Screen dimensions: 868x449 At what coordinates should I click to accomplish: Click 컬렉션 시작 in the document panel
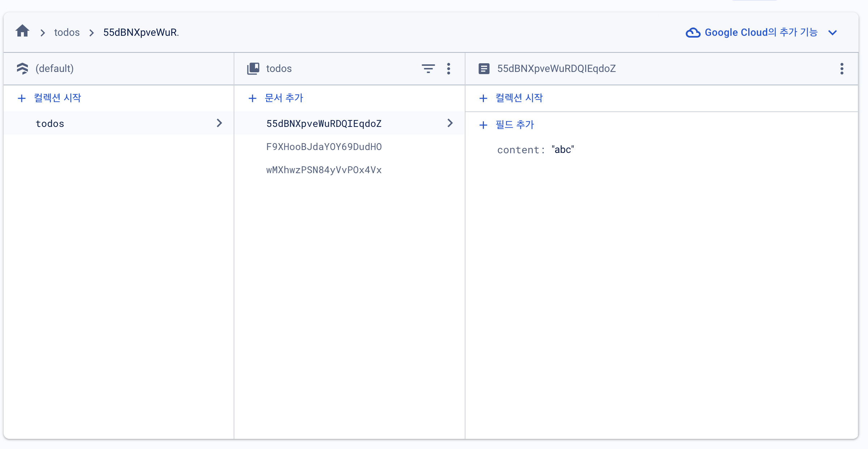point(519,98)
